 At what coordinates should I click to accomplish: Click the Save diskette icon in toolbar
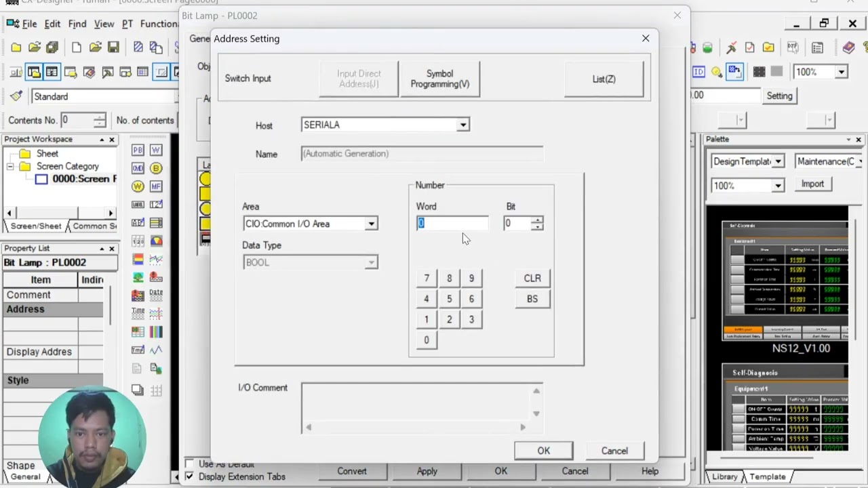tap(113, 47)
